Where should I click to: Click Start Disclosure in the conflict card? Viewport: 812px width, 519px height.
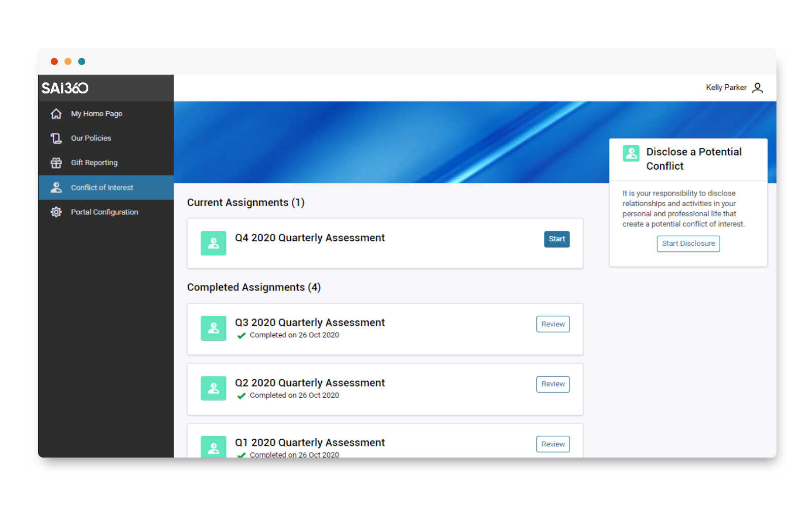tap(688, 243)
